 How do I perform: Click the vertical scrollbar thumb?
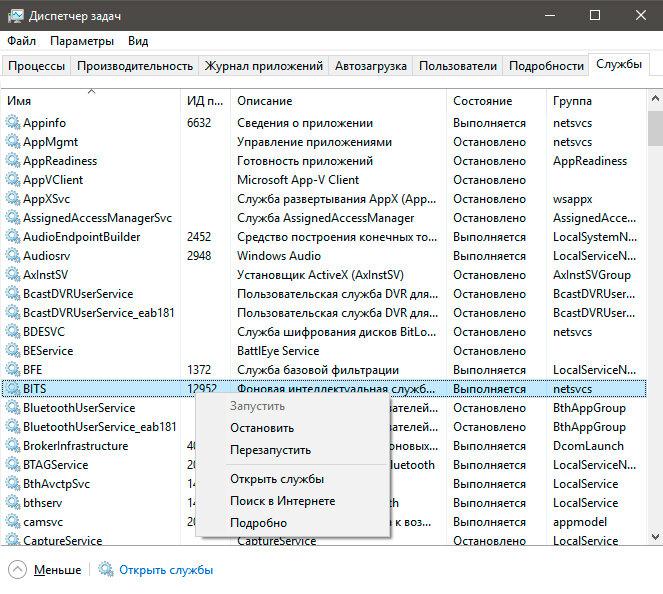(655, 129)
